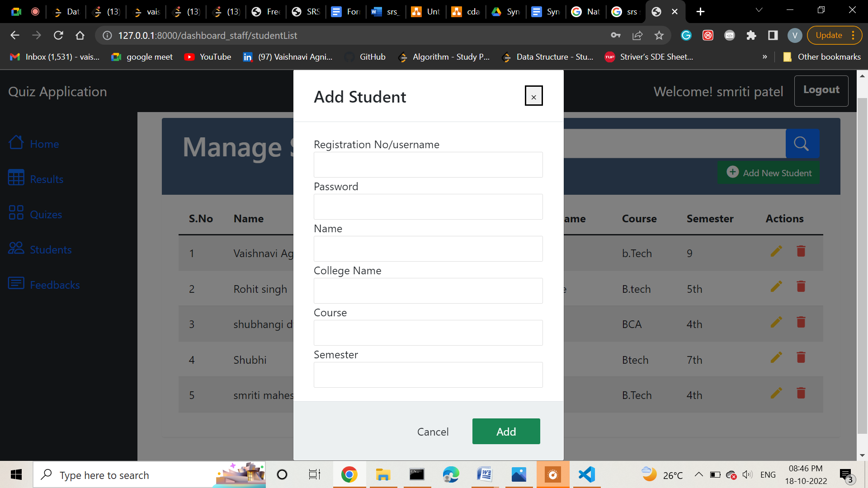Open Home from the sidebar
The image size is (868, 488).
click(34, 143)
